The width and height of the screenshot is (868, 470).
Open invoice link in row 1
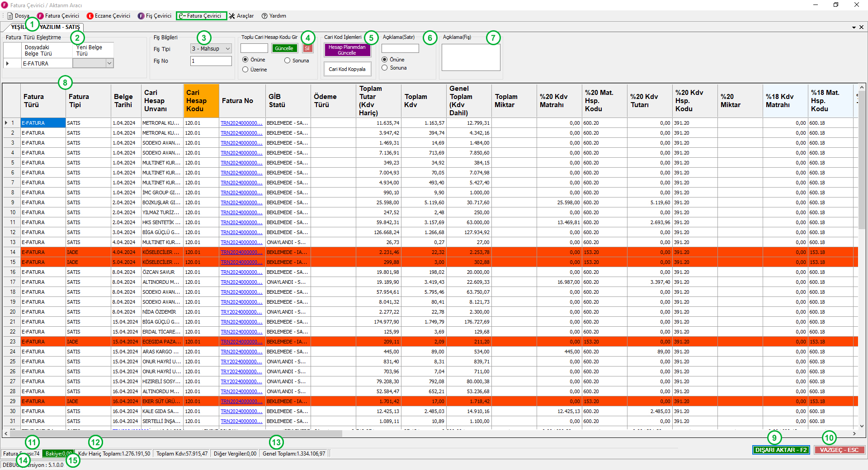click(x=241, y=123)
